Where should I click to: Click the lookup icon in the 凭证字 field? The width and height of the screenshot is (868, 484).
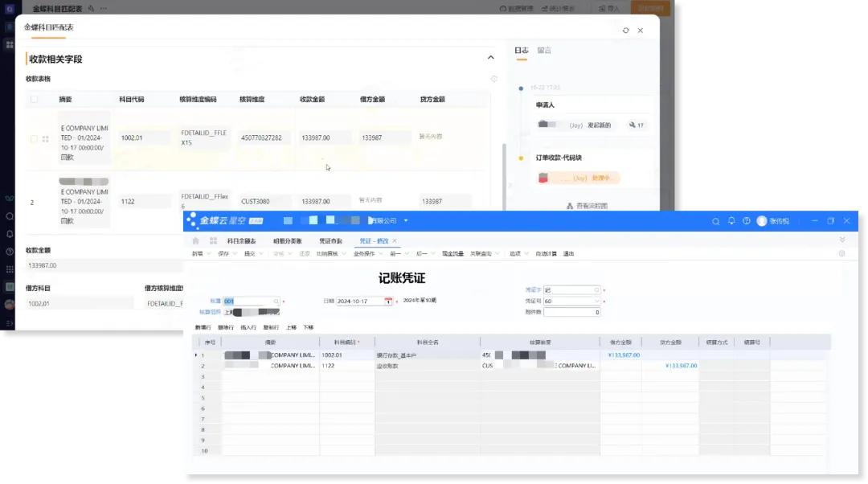(596, 289)
